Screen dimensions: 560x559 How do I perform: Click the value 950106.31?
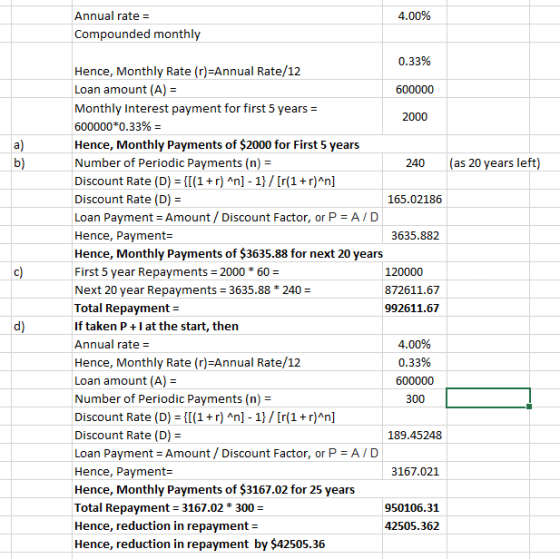415,508
